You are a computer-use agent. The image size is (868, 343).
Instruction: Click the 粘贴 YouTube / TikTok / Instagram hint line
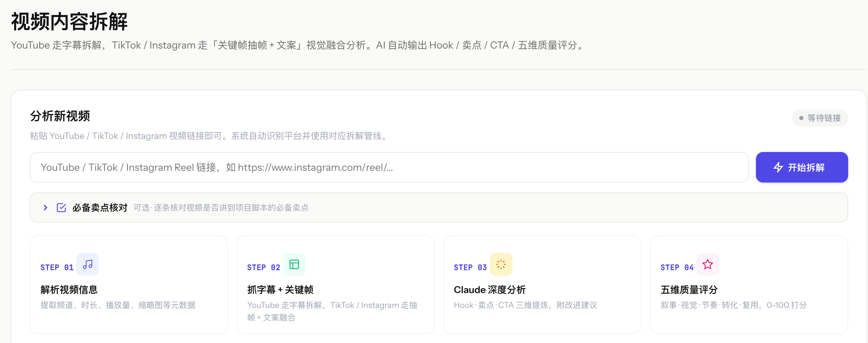(210, 136)
